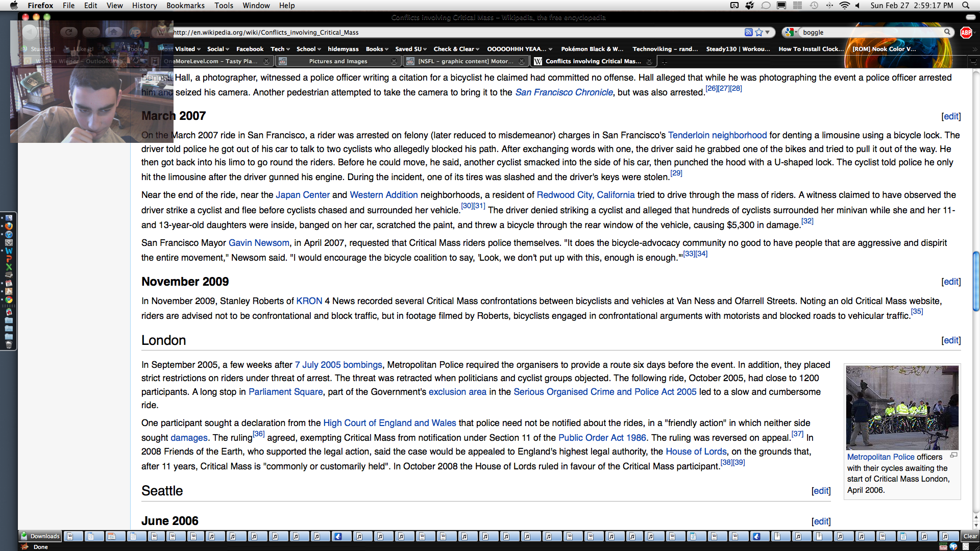The height and width of the screenshot is (551, 980).
Task: Click the Wi-Fi icon in menu bar
Action: (844, 5)
